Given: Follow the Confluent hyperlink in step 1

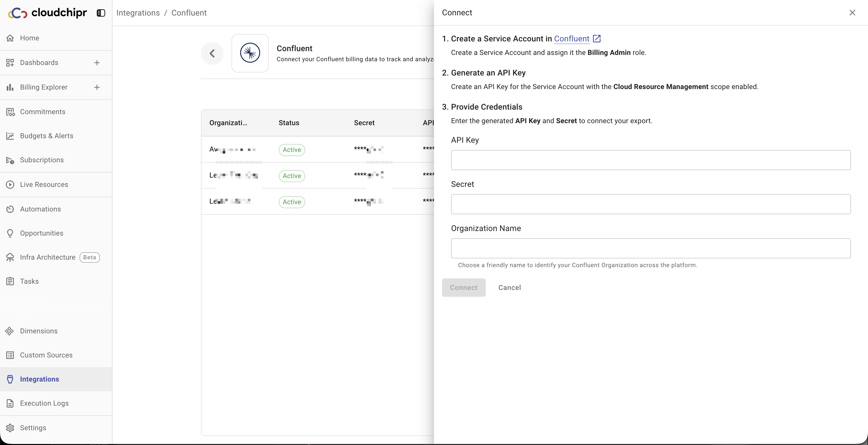Looking at the screenshot, I should tap(571, 39).
